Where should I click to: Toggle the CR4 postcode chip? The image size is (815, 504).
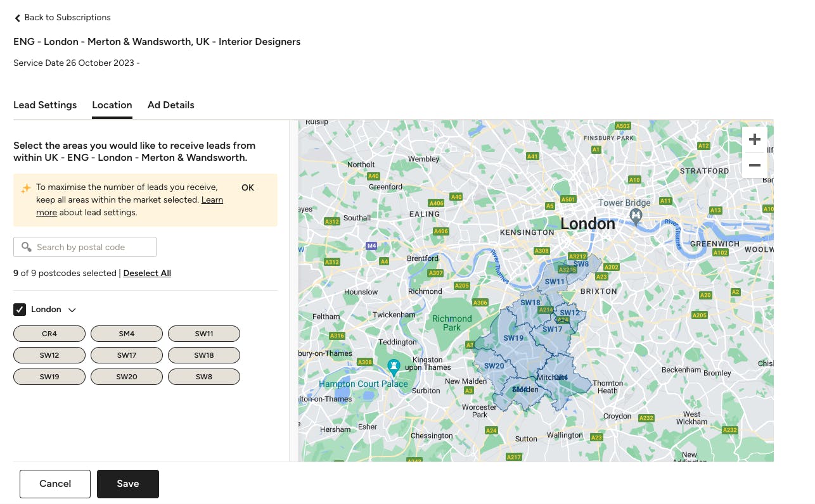[49, 334]
